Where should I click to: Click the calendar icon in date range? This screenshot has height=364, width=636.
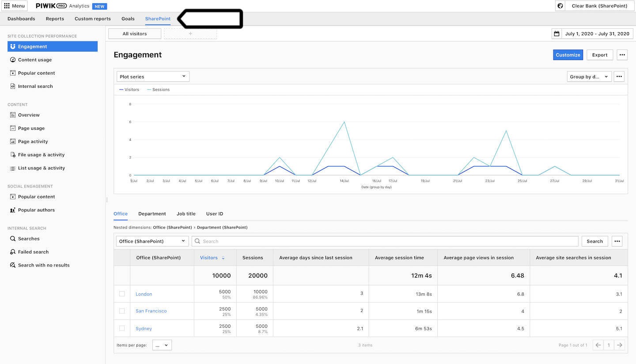click(x=557, y=34)
